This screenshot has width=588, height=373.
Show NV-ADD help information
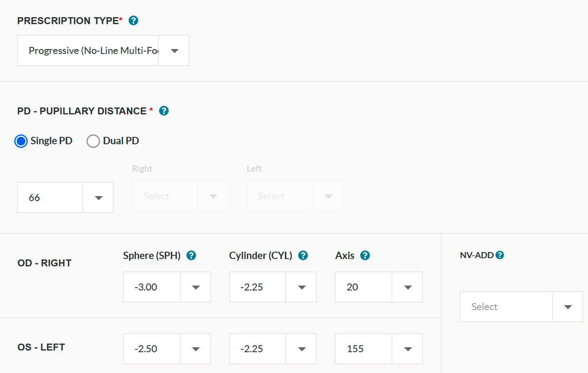[x=499, y=255]
